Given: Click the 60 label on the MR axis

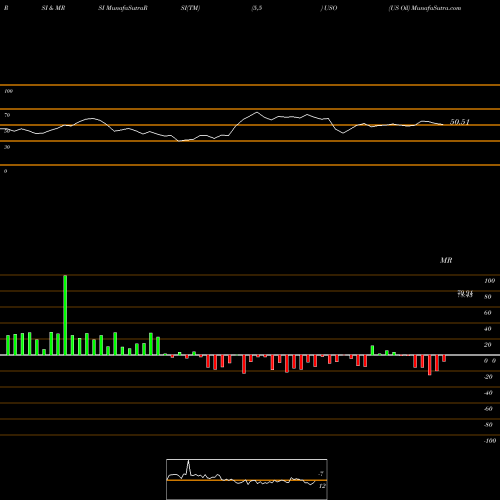Looking at the screenshot, I should (x=488, y=313).
